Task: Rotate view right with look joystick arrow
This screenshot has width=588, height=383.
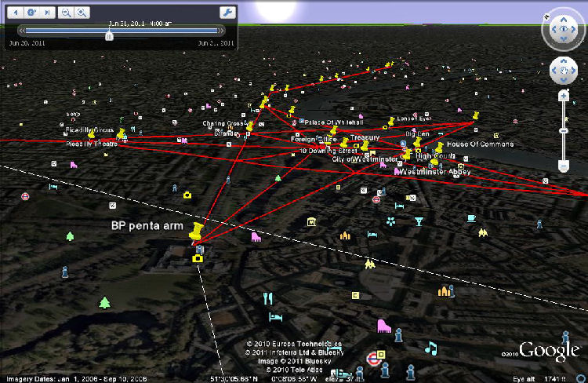Action: click(x=573, y=29)
